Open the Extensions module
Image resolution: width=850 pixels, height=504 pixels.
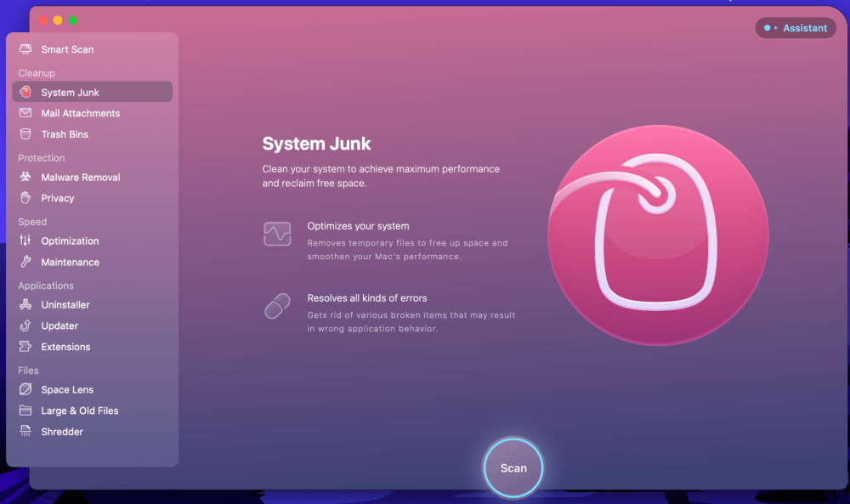tap(92, 347)
